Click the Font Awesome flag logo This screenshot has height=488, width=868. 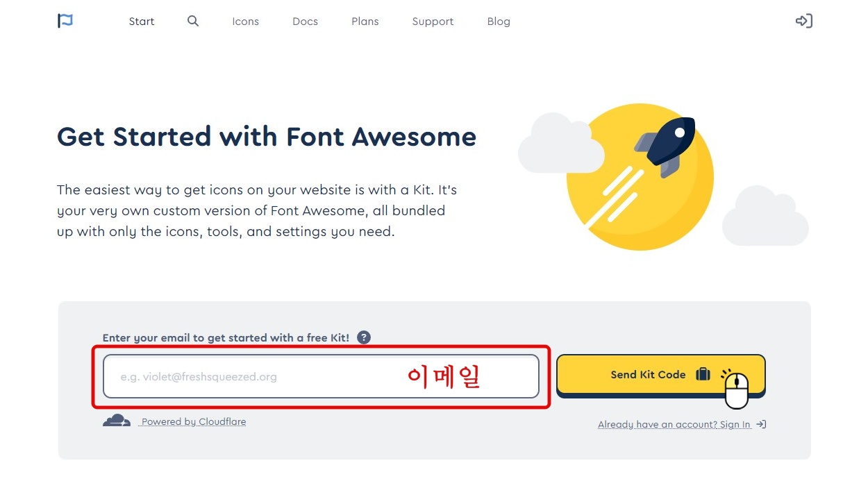point(65,22)
